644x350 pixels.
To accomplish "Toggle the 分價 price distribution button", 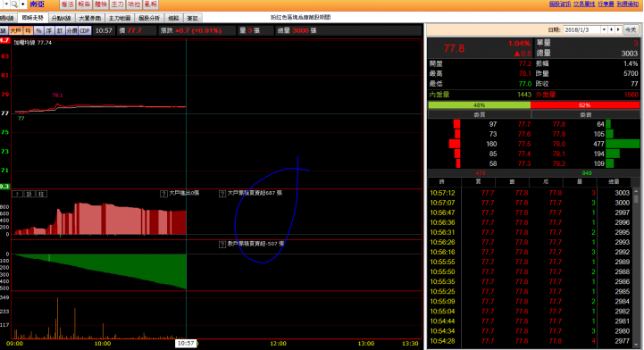I will 71,30.
